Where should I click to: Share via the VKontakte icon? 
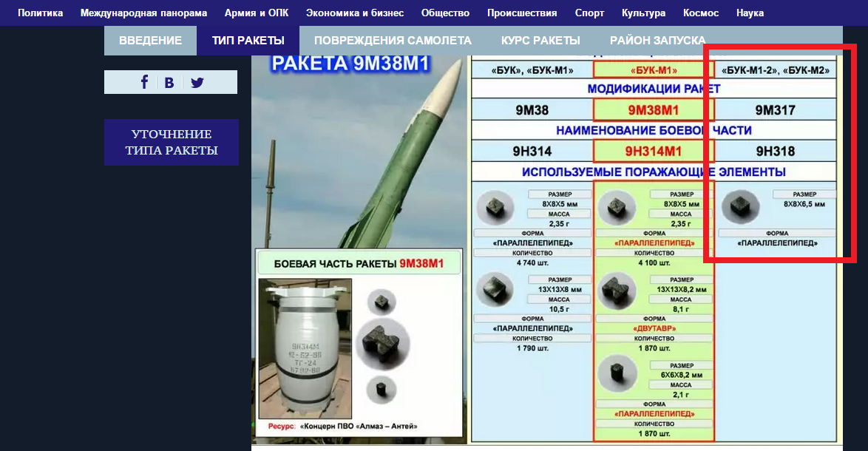pos(169,82)
